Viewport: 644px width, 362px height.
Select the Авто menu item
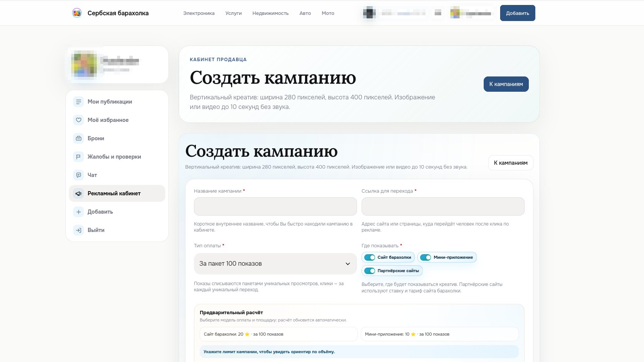coord(305,13)
